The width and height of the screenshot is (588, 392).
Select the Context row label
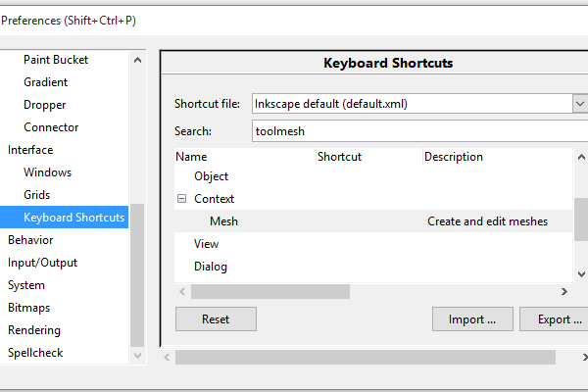tap(214, 198)
